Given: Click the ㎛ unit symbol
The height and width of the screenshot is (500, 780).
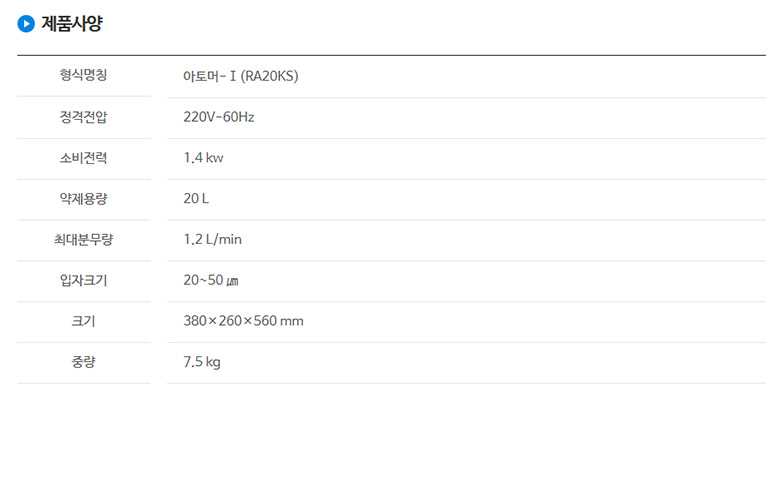Looking at the screenshot, I should [x=232, y=281].
